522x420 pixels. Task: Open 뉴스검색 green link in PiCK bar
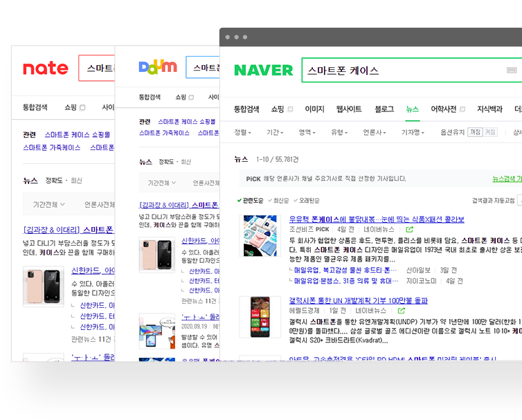[507, 179]
